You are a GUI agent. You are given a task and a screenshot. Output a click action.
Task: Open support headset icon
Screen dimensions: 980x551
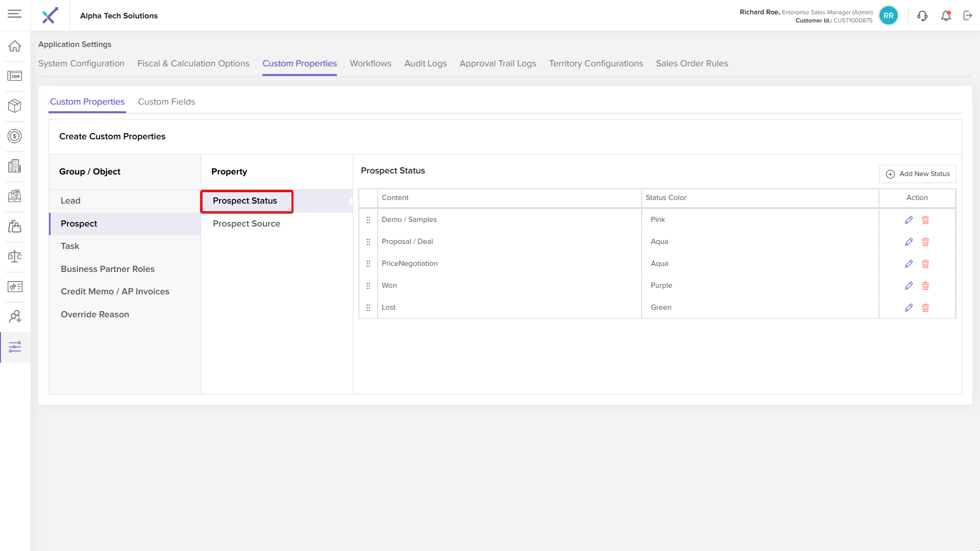(922, 16)
